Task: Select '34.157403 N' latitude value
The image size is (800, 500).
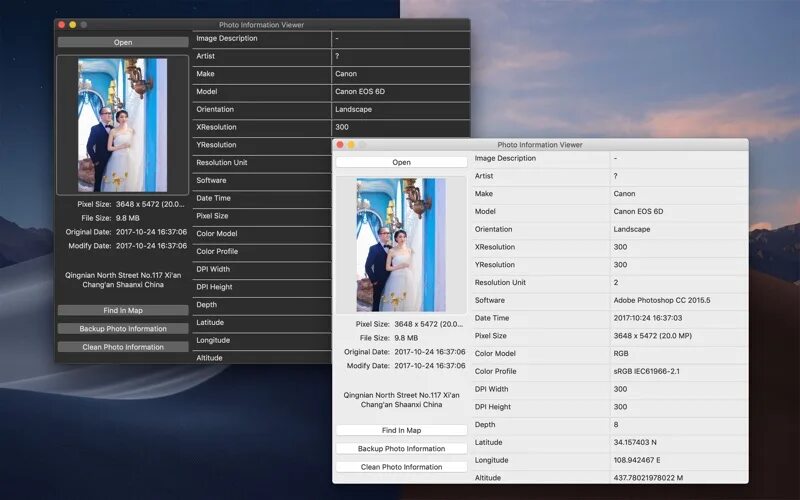Action: (x=635, y=442)
